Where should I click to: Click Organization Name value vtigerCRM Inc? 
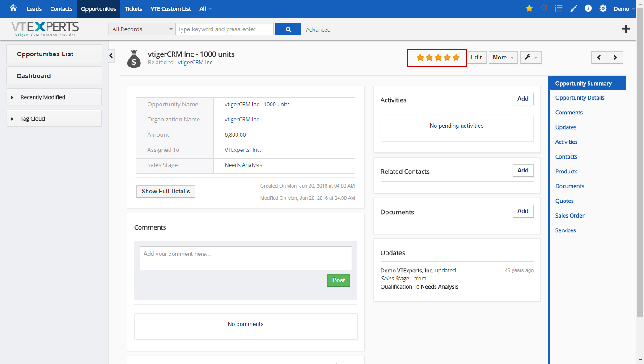pyautogui.click(x=242, y=120)
